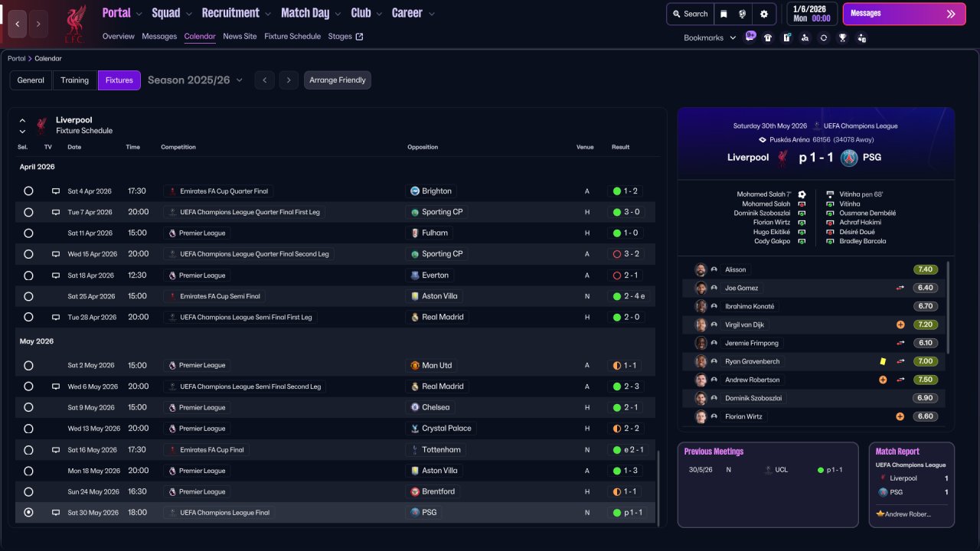Click the fixture list vertical scrollbar
980x551 pixels.
658,487
